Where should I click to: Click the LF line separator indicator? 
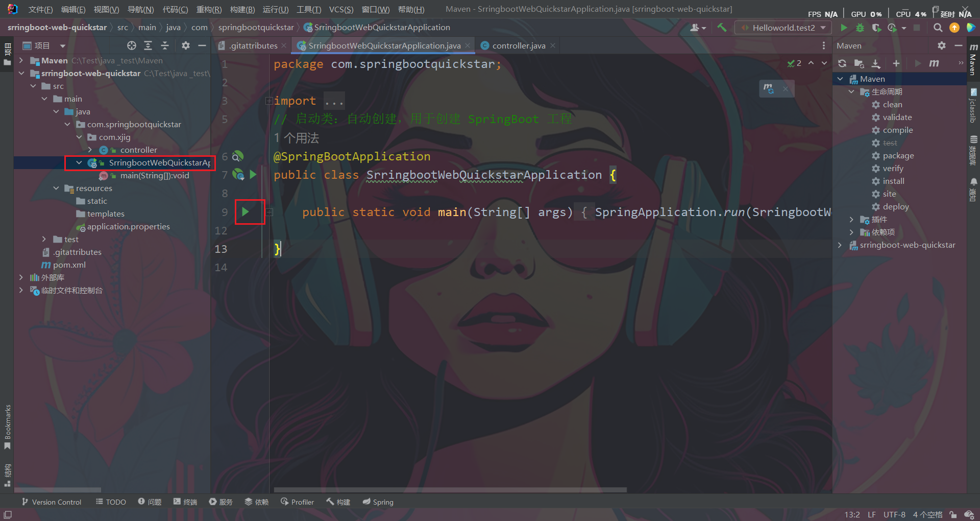coord(872,514)
